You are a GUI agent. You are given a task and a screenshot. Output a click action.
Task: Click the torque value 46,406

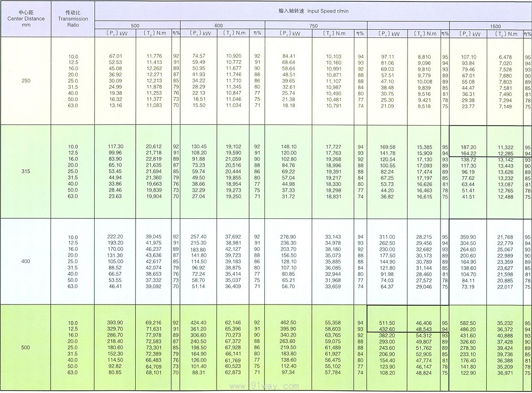(x=424, y=323)
